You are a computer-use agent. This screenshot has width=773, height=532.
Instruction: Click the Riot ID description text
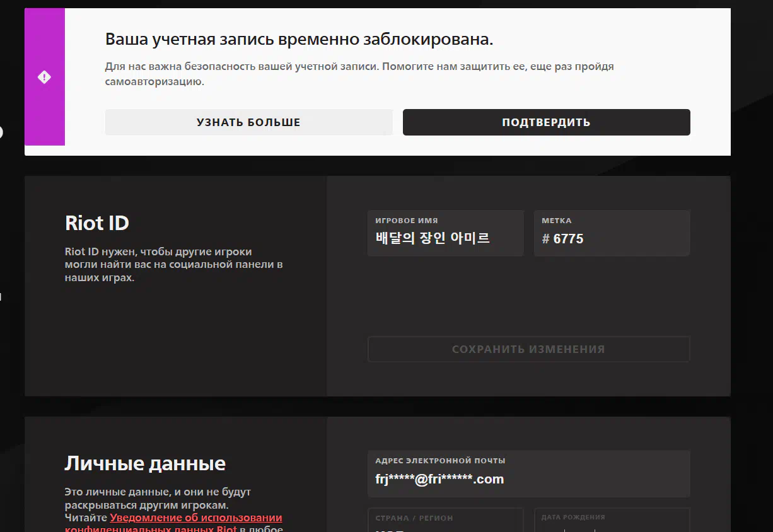coord(173,265)
